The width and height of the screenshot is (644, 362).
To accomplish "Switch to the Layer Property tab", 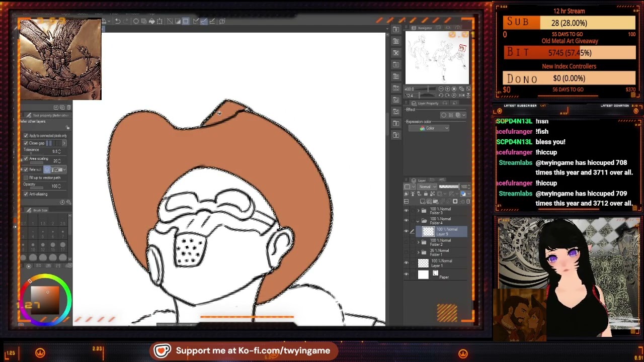I will click(x=425, y=104).
